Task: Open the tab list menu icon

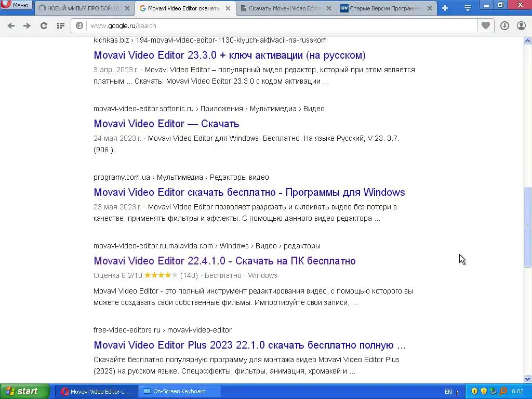Action: 468,8
